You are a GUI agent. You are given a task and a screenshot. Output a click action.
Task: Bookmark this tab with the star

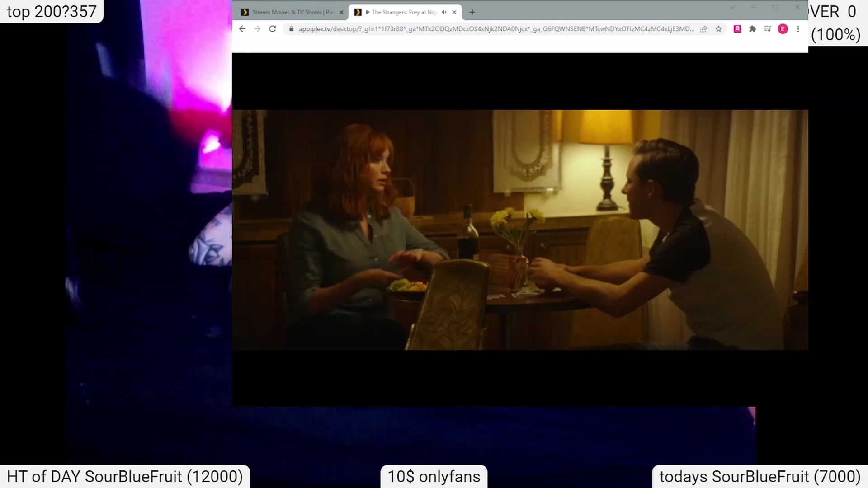(x=718, y=29)
